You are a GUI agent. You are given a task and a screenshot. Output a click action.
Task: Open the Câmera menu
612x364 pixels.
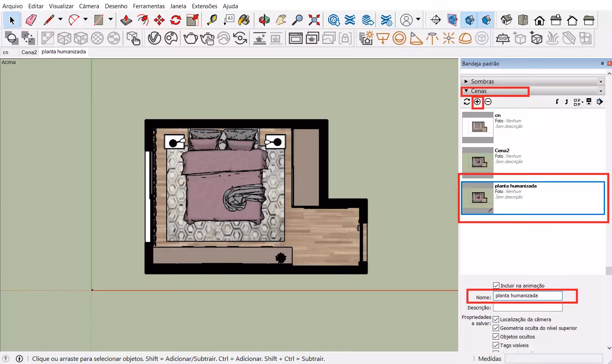coord(89,6)
